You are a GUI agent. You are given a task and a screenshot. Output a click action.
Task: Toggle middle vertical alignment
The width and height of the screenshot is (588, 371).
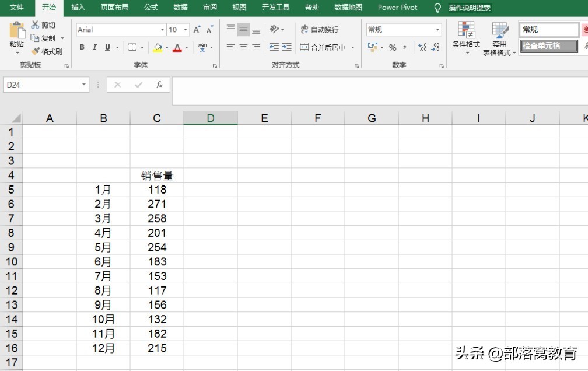[243, 29]
